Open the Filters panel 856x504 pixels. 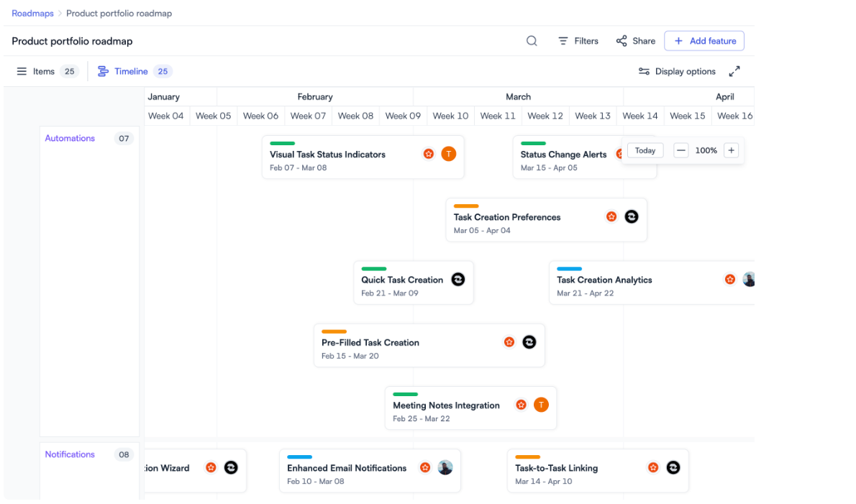click(578, 41)
